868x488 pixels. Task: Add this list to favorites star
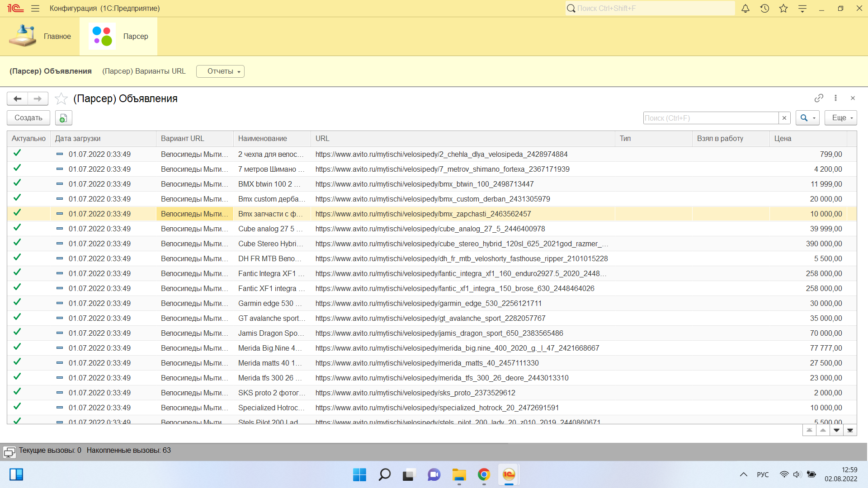[x=61, y=99]
